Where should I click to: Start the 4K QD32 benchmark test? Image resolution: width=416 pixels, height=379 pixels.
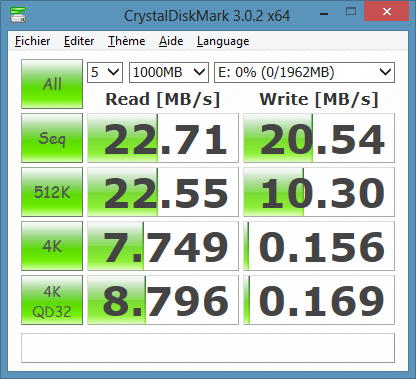click(x=52, y=300)
